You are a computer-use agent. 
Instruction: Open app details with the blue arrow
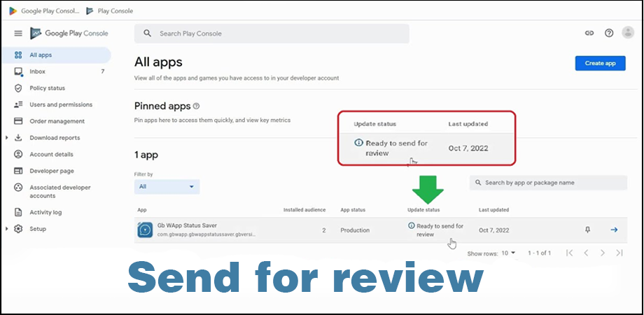pyautogui.click(x=614, y=230)
